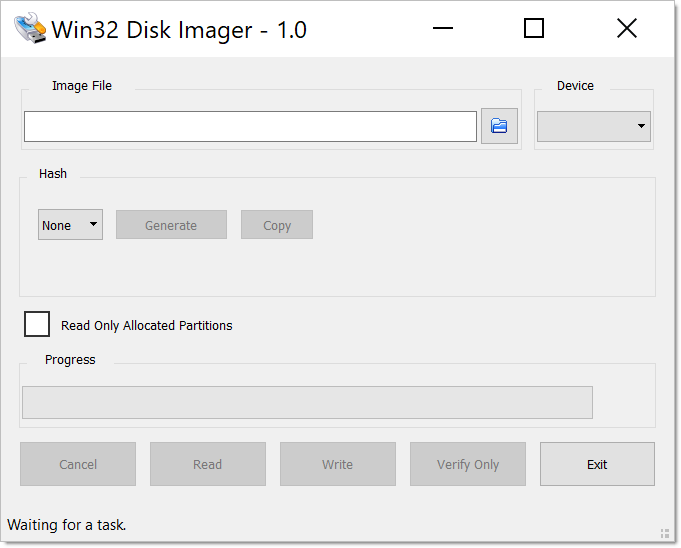The width and height of the screenshot is (681, 548).
Task: Click the 'Hash' group label
Action: [53, 174]
